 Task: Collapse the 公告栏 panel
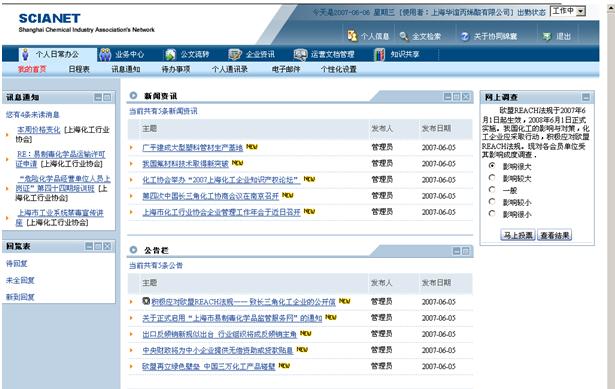click(x=457, y=251)
